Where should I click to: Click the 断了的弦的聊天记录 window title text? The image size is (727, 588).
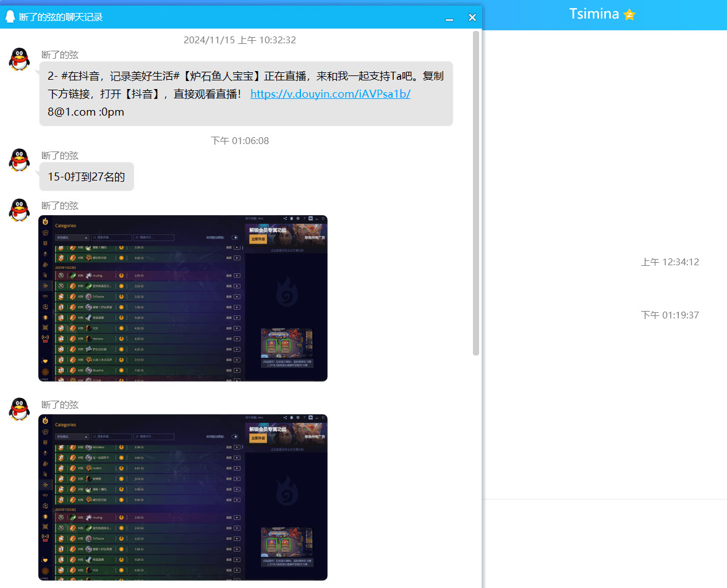pyautogui.click(x=61, y=17)
